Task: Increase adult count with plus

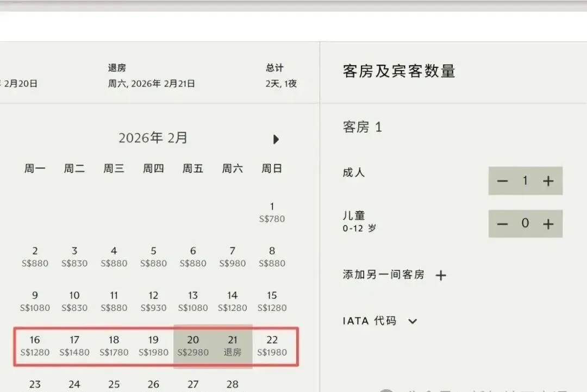Action: point(548,181)
